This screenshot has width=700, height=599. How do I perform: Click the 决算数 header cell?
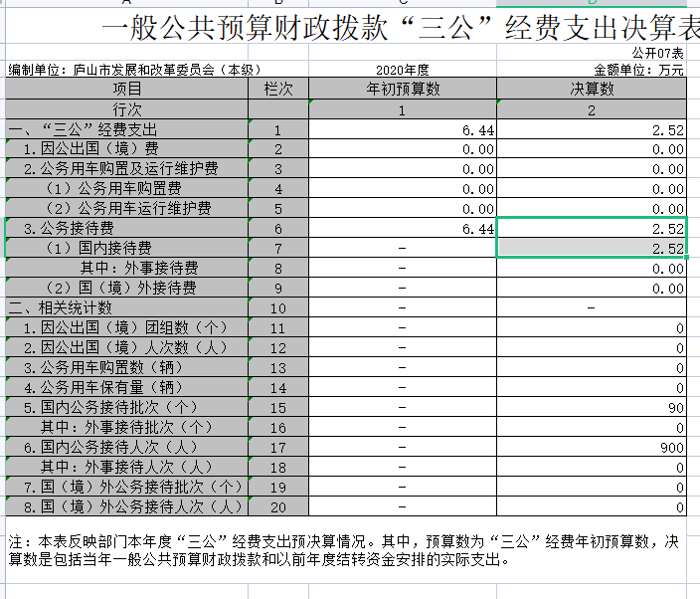(591, 90)
